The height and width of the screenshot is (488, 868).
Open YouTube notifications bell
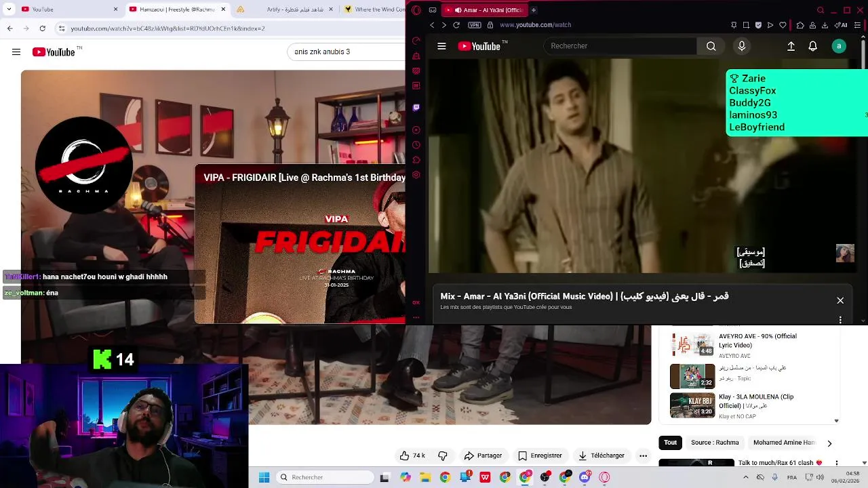point(812,46)
